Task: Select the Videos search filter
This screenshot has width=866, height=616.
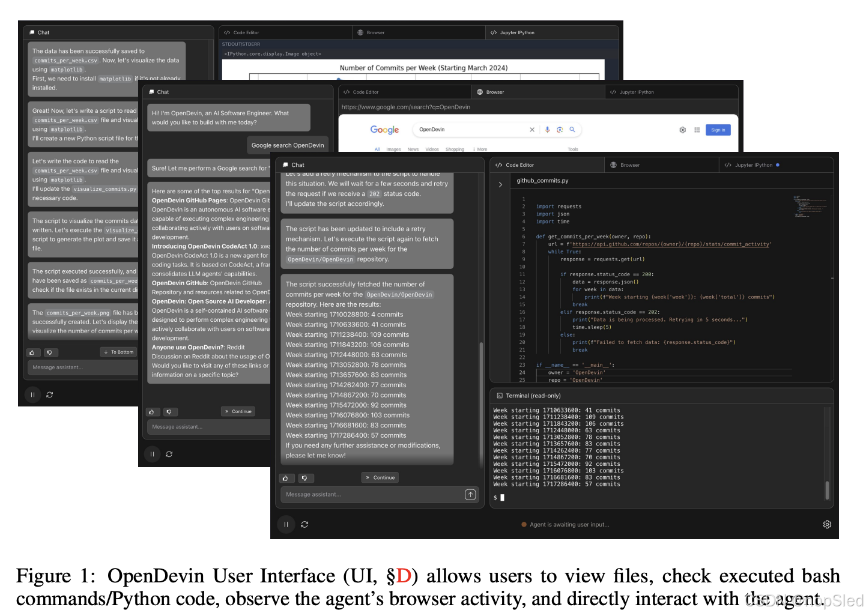Action: point(432,149)
